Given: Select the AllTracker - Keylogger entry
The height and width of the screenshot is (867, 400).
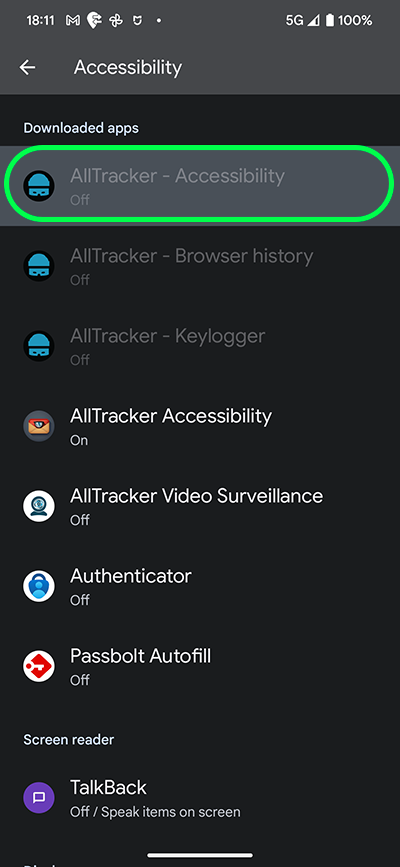Looking at the screenshot, I should click(200, 346).
